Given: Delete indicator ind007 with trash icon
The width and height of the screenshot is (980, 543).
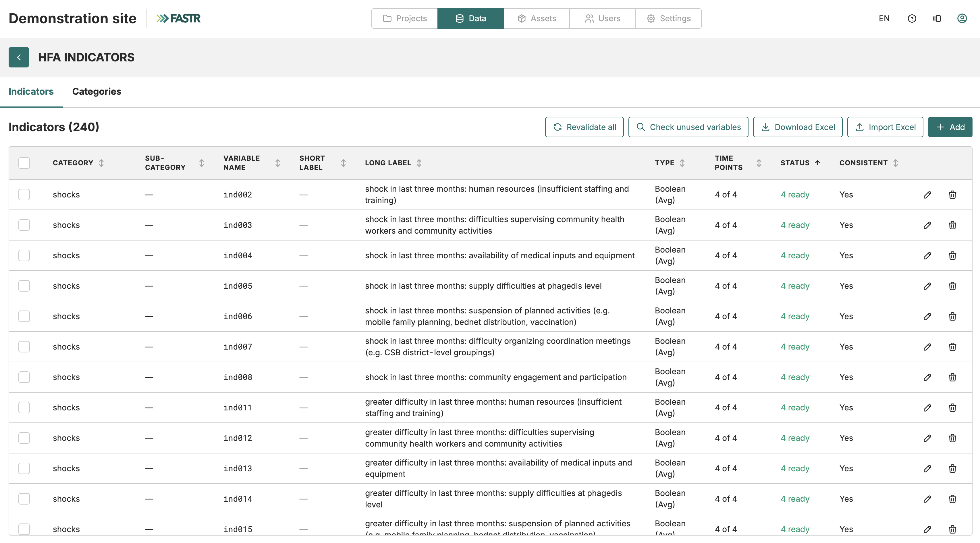Looking at the screenshot, I should tap(953, 347).
